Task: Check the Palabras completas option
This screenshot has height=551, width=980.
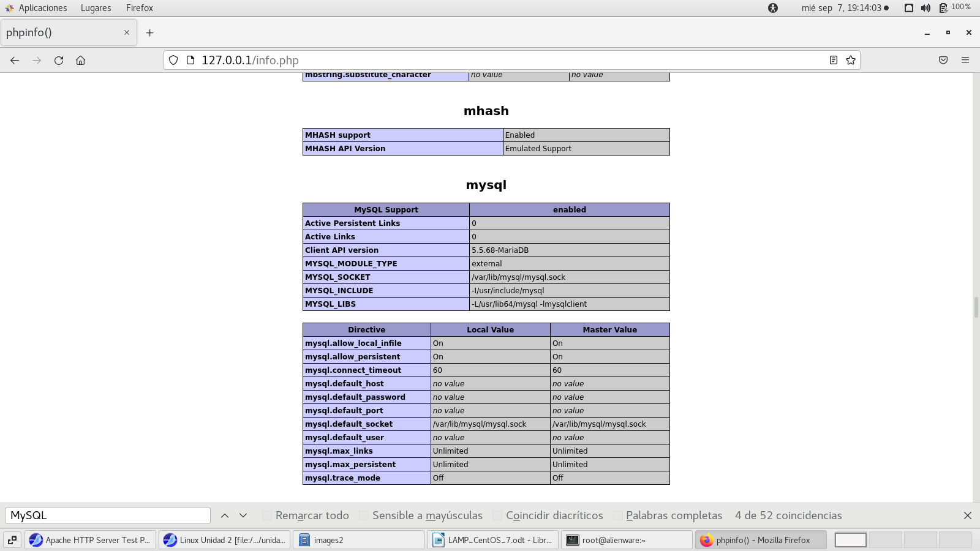Action: [x=618, y=515]
